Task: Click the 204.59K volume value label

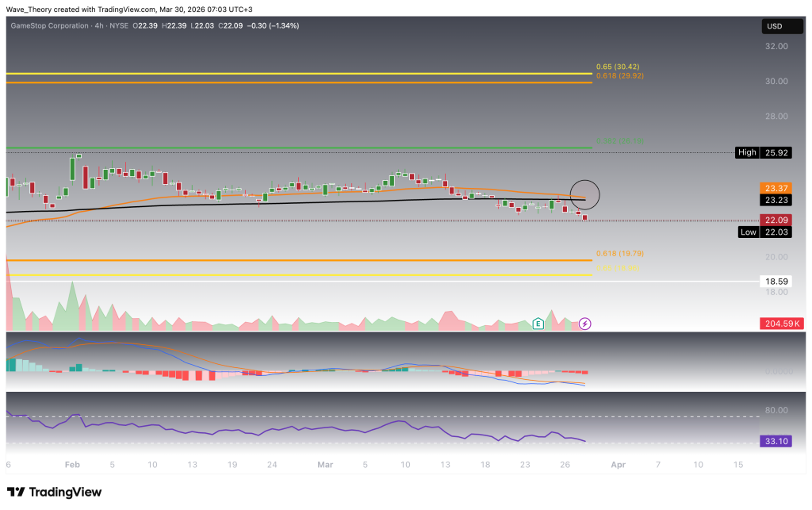Action: pyautogui.click(x=775, y=324)
